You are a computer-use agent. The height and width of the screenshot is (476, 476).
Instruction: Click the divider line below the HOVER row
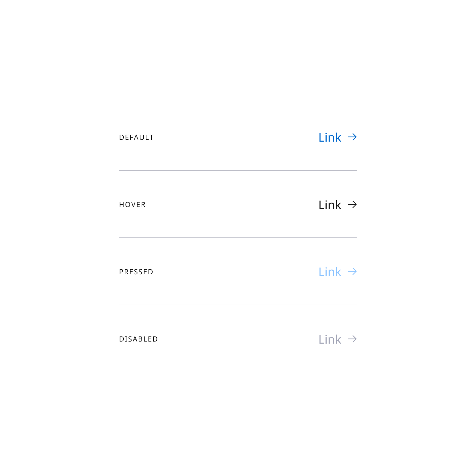pyautogui.click(x=238, y=237)
